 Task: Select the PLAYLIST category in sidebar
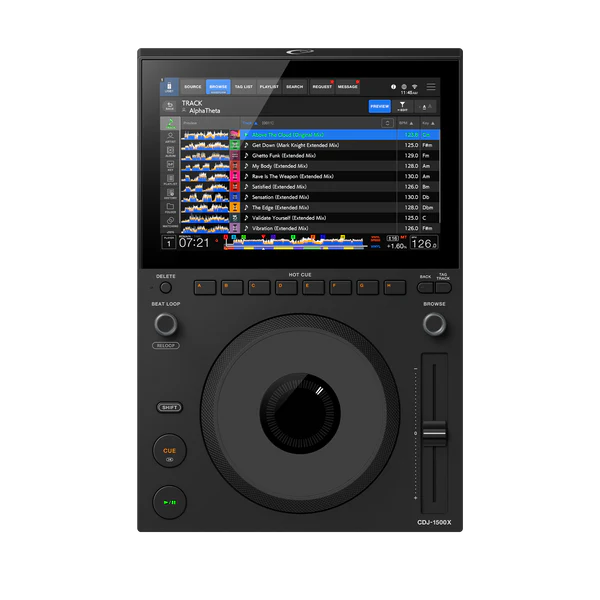[170, 180]
